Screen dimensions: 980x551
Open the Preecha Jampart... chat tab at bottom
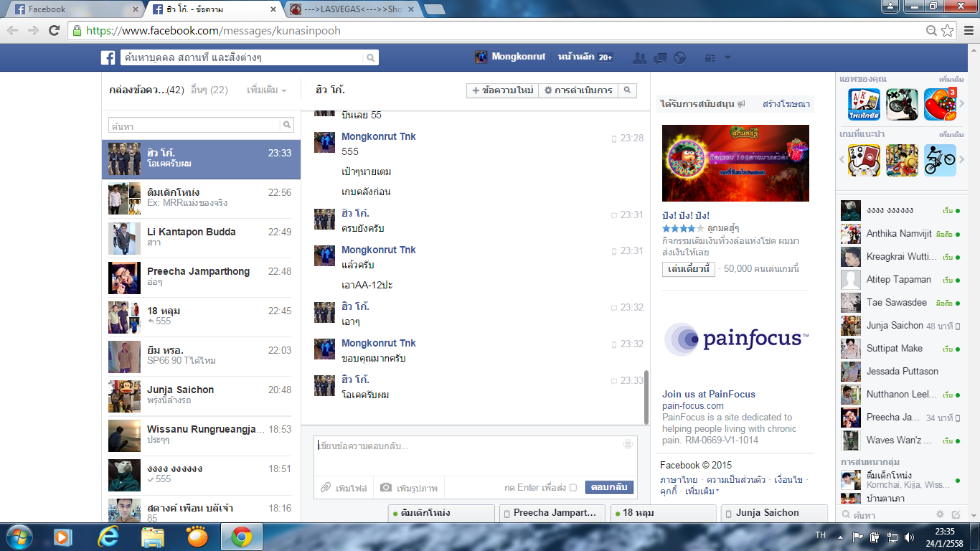552,513
